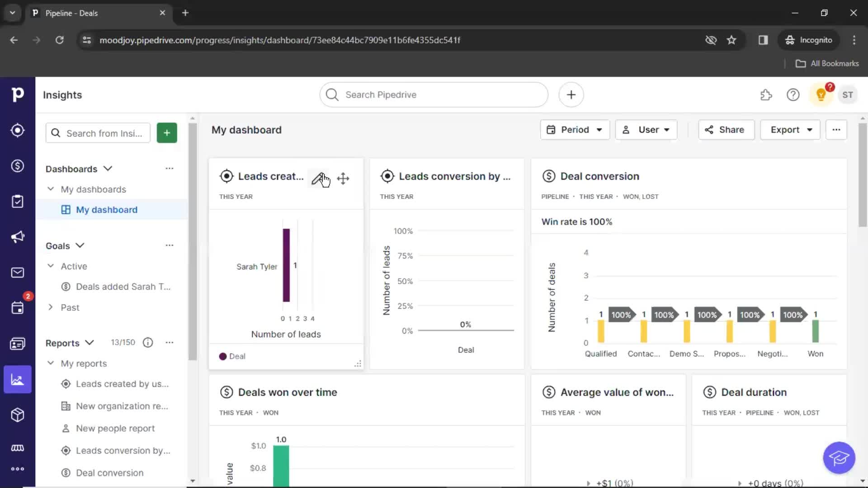
Task: Scroll the left sidebar panel down
Action: tap(192, 481)
